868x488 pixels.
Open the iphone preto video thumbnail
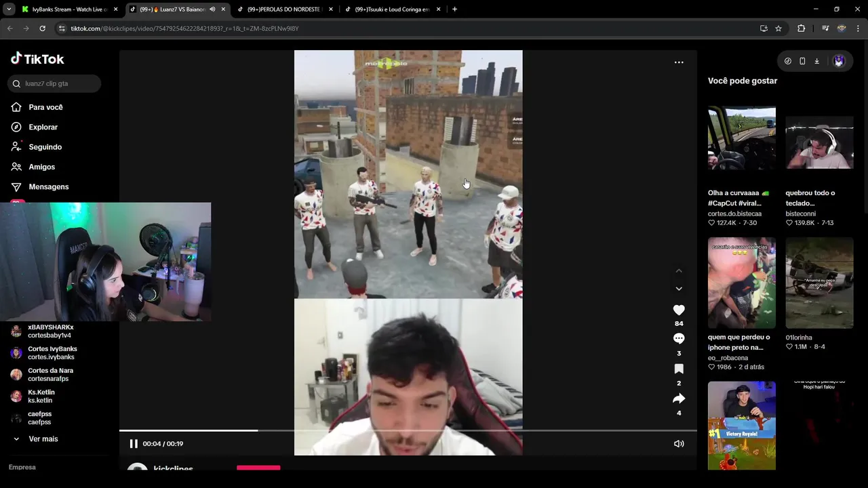(x=742, y=283)
